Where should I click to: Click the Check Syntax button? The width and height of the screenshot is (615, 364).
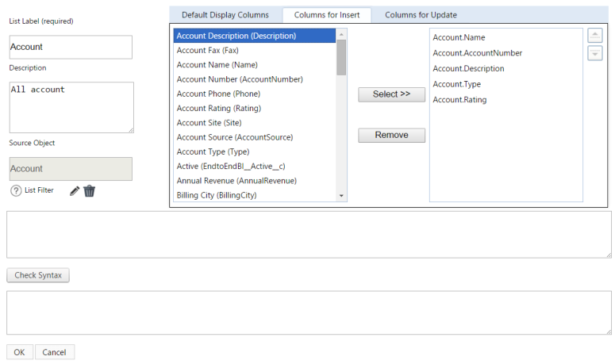(x=38, y=275)
